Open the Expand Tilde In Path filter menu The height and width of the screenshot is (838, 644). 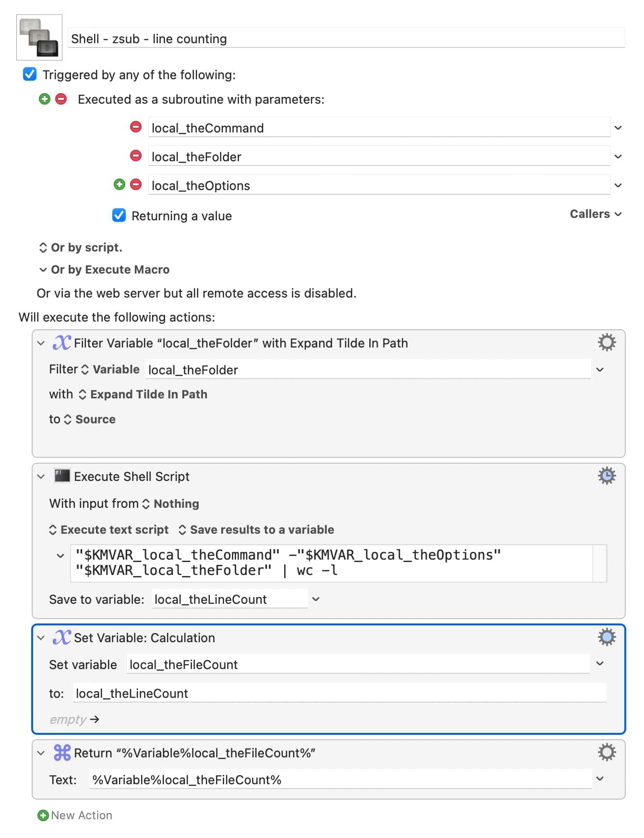tap(143, 395)
